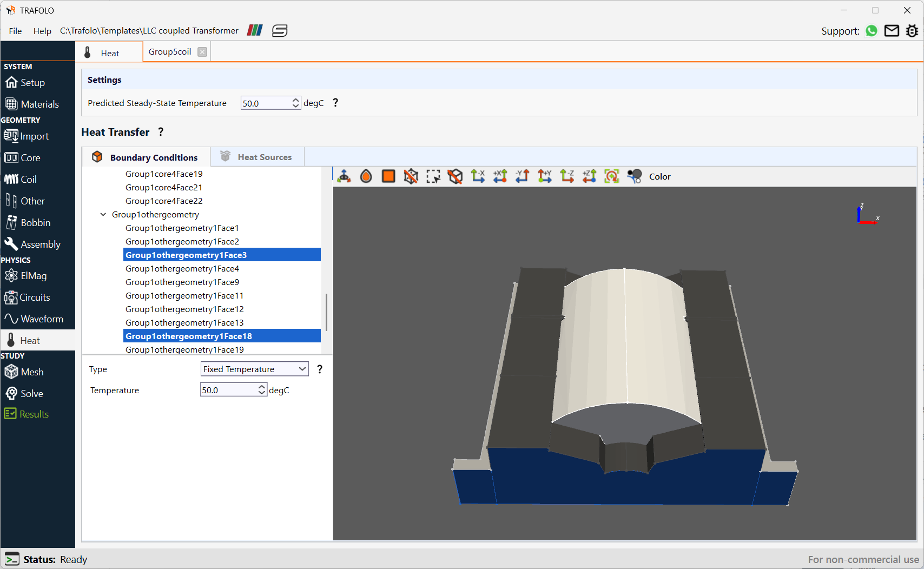Open the status bar console icon
924x569 pixels.
(12, 559)
